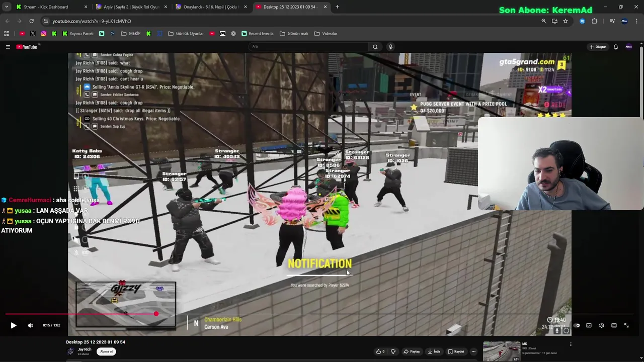644x362 pixels.
Task: Open Chrome three-dot menu
Action: click(637, 21)
